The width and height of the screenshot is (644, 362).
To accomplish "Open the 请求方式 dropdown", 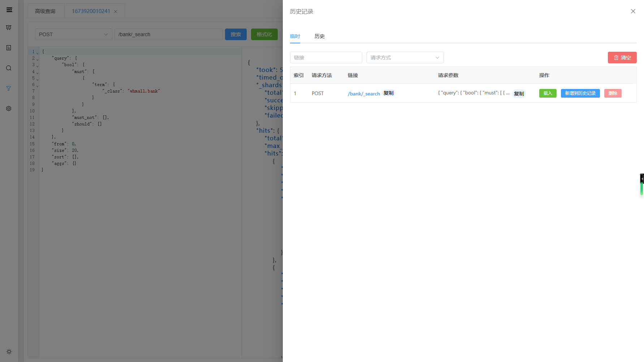I will pyautogui.click(x=405, y=58).
